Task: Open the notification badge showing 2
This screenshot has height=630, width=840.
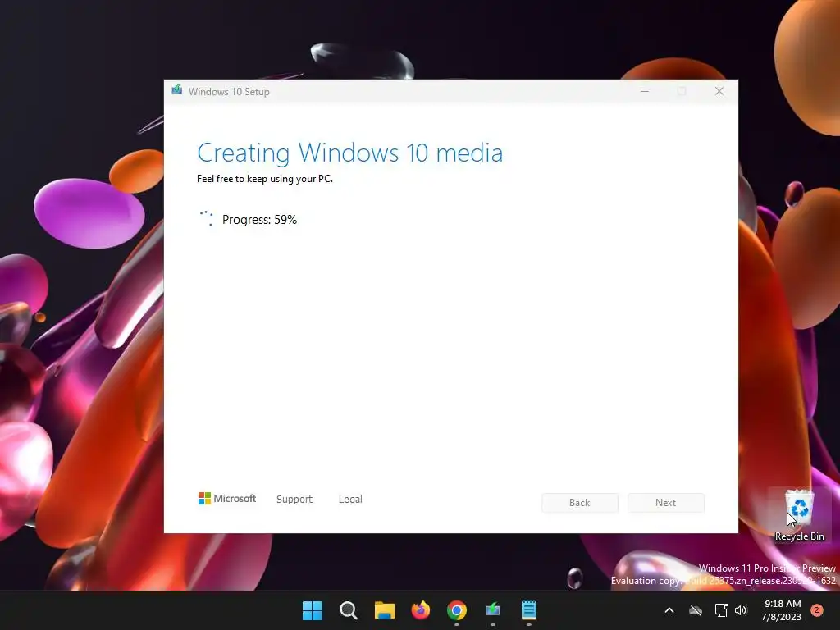Action: coord(817,610)
